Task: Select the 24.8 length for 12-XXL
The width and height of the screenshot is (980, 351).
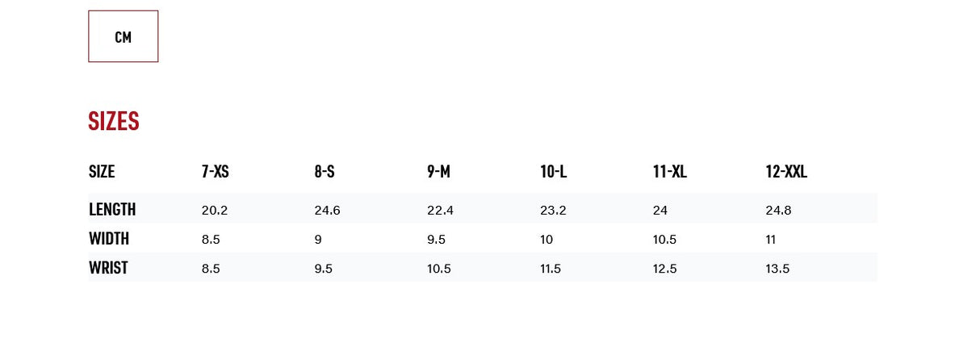Action: click(x=778, y=210)
